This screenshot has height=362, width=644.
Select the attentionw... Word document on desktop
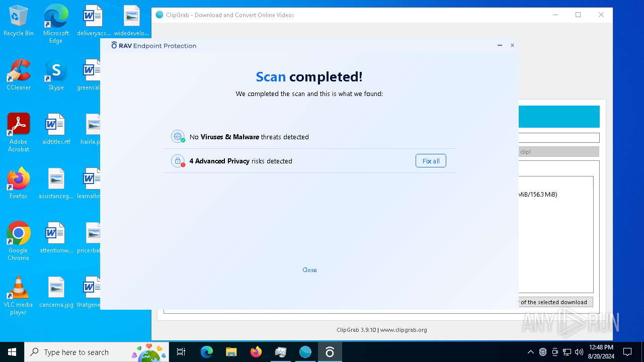pos(56,238)
